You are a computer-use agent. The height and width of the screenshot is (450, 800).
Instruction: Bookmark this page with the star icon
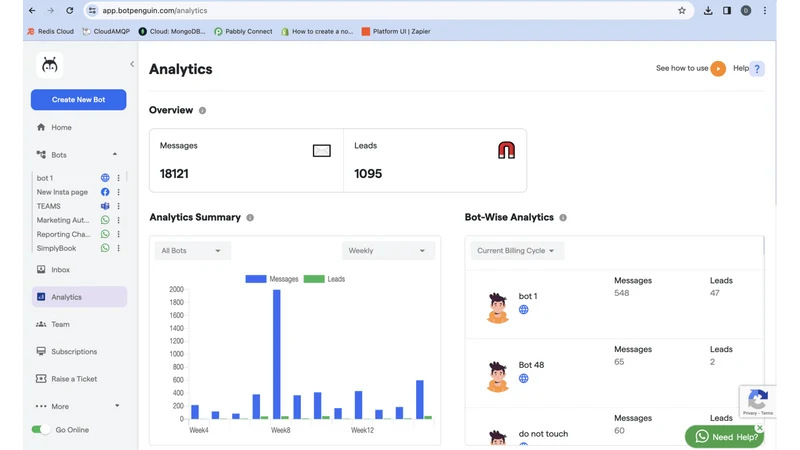click(682, 10)
